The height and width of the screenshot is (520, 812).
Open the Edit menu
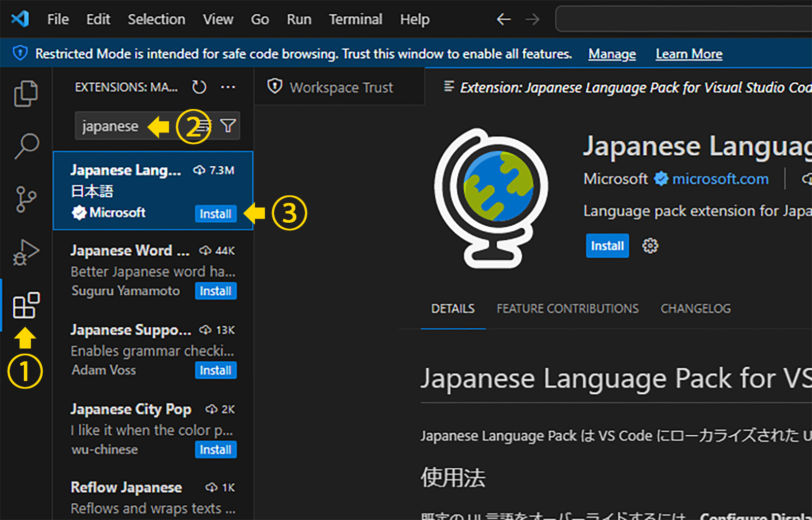point(98,19)
